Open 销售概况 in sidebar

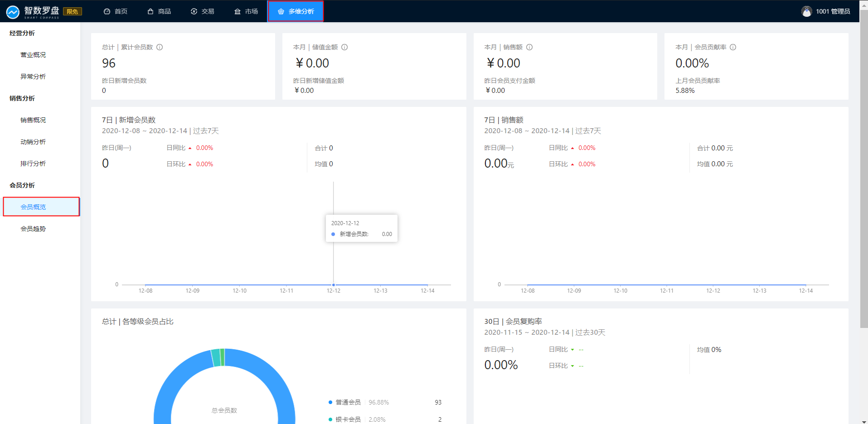point(33,120)
